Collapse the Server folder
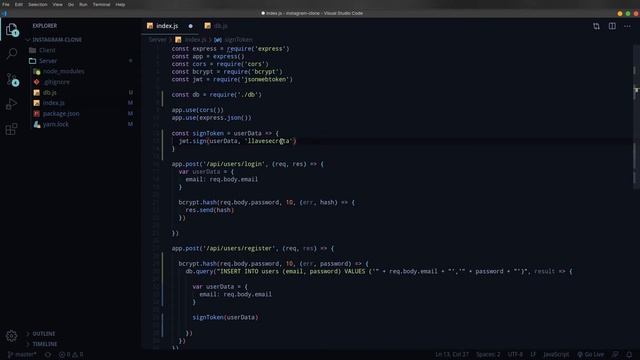Image resolution: width=640 pixels, height=360 pixels. (x=48, y=61)
